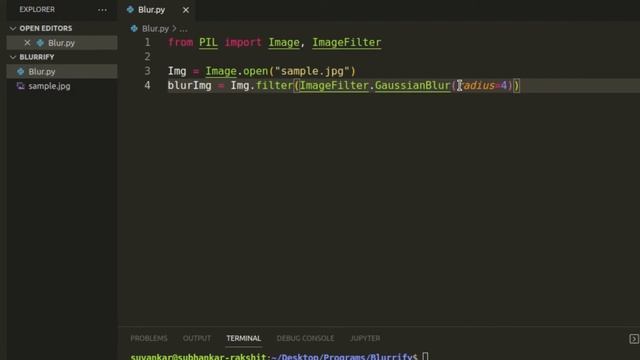Close Blur.py from Open Editors list

[27, 42]
